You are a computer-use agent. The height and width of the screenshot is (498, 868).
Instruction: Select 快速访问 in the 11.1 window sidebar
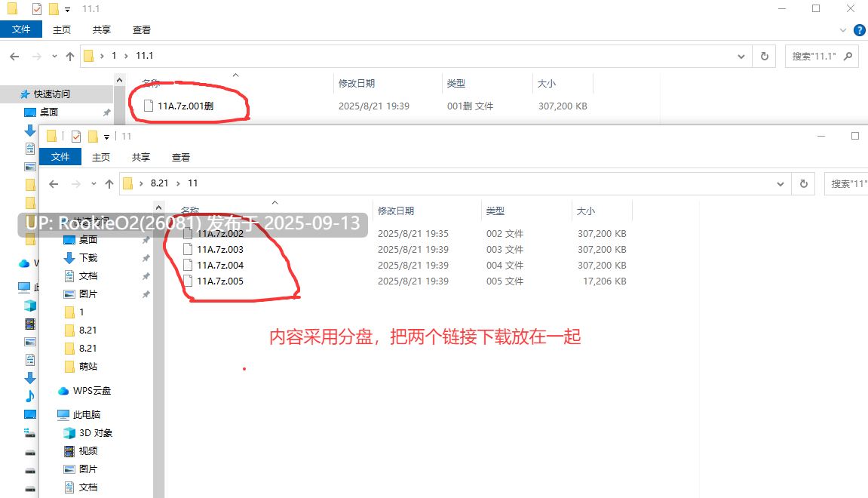[51, 94]
